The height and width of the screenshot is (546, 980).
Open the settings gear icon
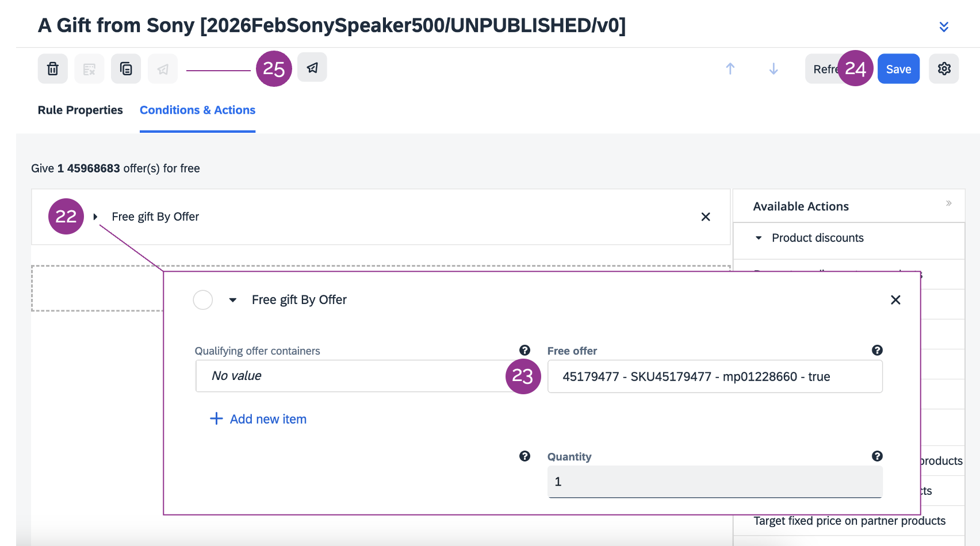point(944,69)
